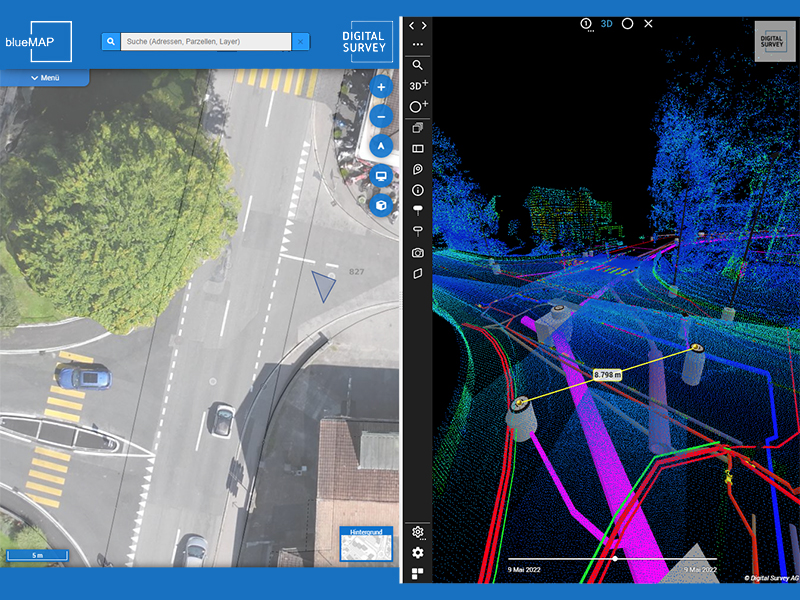The height and width of the screenshot is (600, 800).
Task: Click the camera snapshot icon in viewer
Action: tap(417, 253)
